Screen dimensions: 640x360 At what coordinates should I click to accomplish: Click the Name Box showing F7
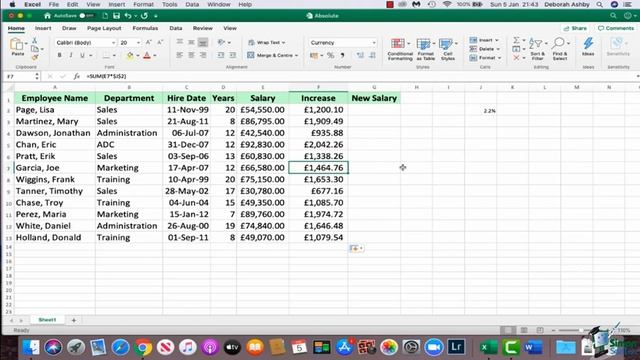click(x=20, y=76)
